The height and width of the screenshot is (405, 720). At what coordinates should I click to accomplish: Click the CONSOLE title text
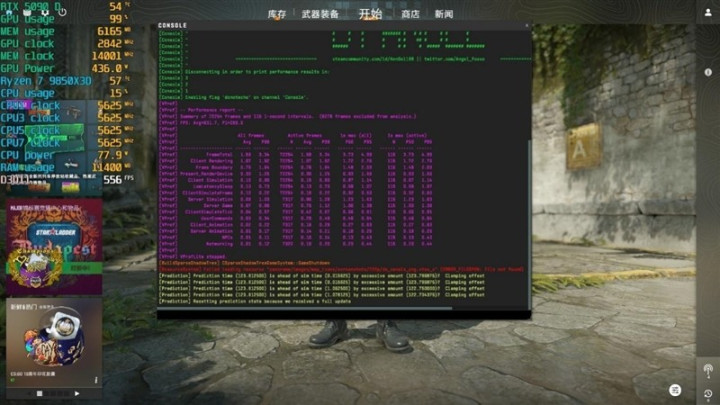click(x=172, y=25)
